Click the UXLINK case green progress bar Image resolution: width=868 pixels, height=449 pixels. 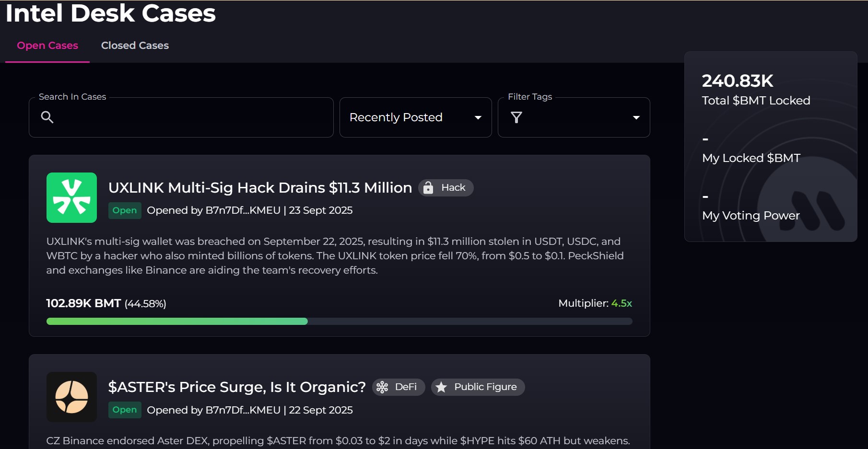177,321
